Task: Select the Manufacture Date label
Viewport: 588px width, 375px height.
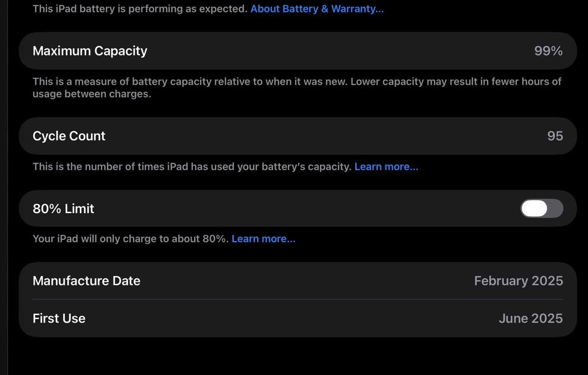Action: pos(86,281)
